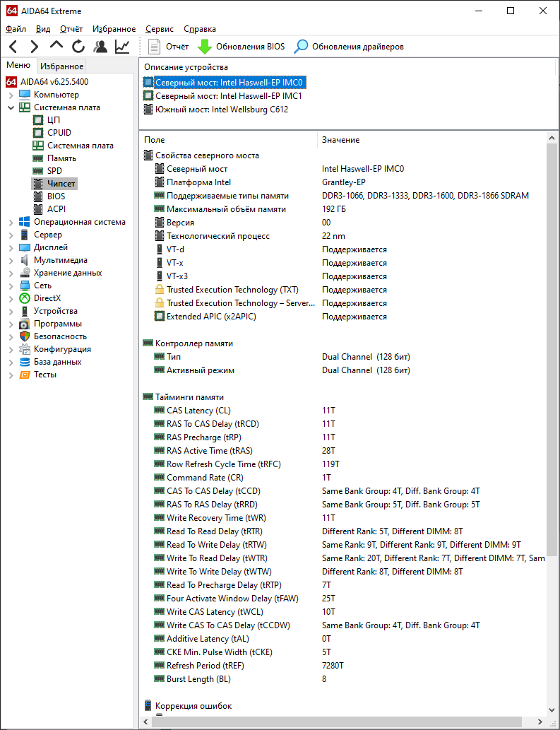The width and height of the screenshot is (560, 730).
Task: Select the Максимальный объём памяти row
Action: (x=343, y=209)
